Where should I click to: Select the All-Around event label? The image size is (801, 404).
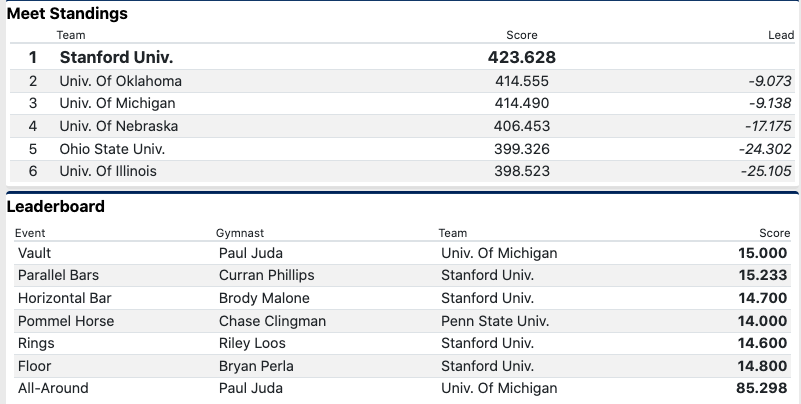click(53, 388)
